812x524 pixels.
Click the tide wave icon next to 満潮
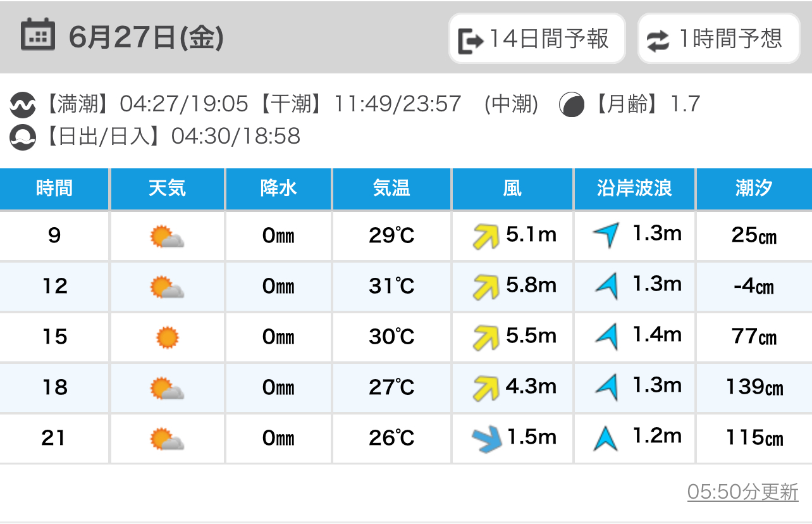tap(23, 105)
